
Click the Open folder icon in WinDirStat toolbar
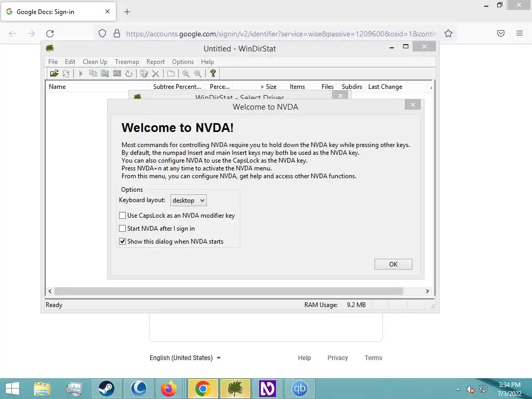pos(54,73)
